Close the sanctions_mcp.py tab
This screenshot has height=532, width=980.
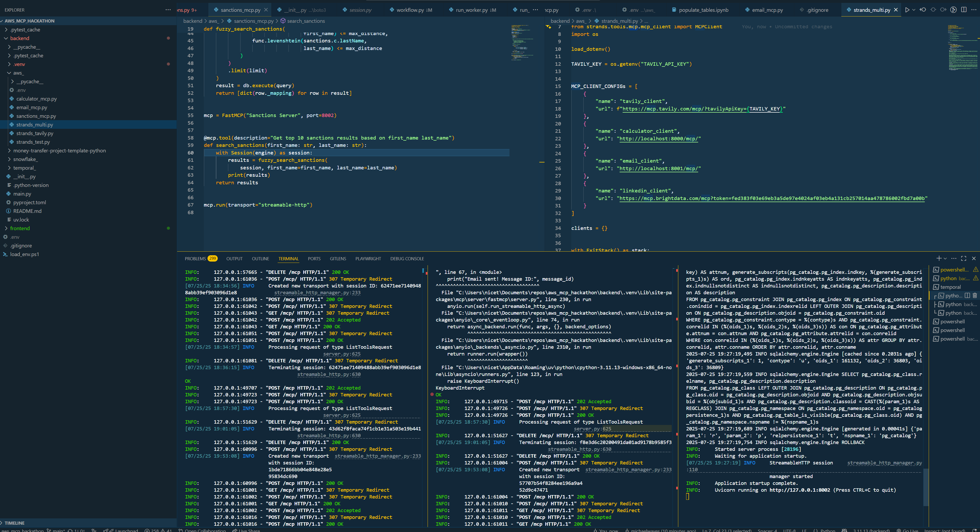tap(266, 10)
